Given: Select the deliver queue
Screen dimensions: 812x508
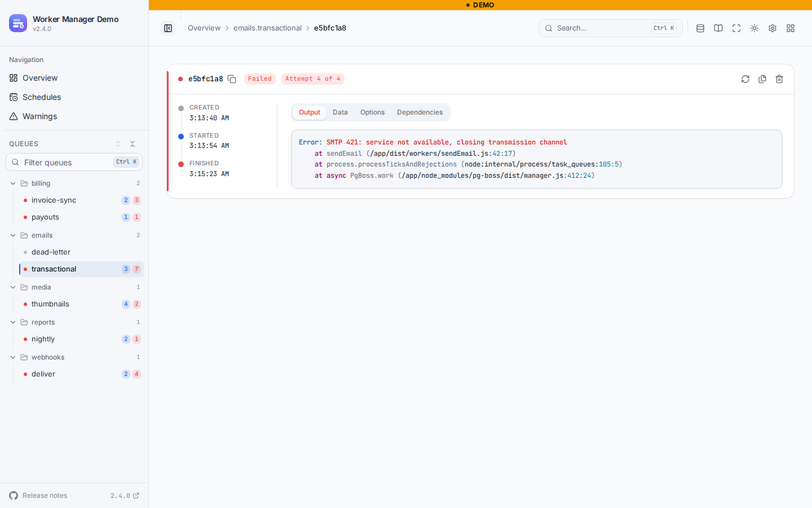Looking at the screenshot, I should click(81, 374).
